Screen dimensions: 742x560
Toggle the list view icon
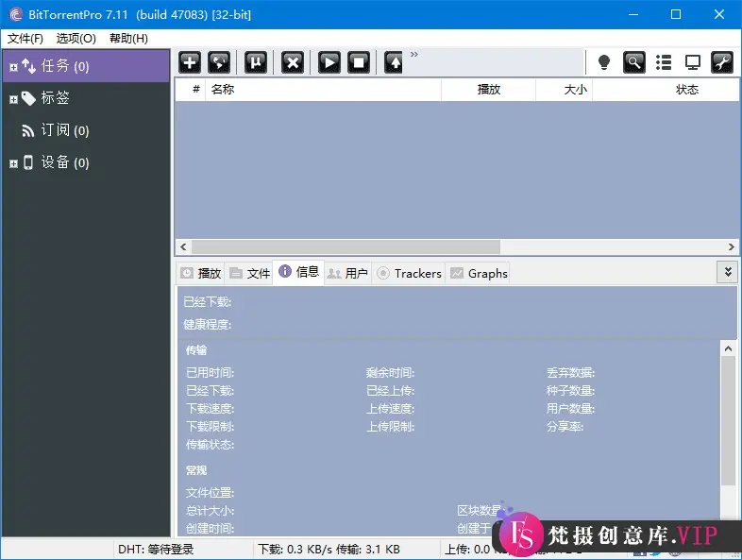click(664, 62)
